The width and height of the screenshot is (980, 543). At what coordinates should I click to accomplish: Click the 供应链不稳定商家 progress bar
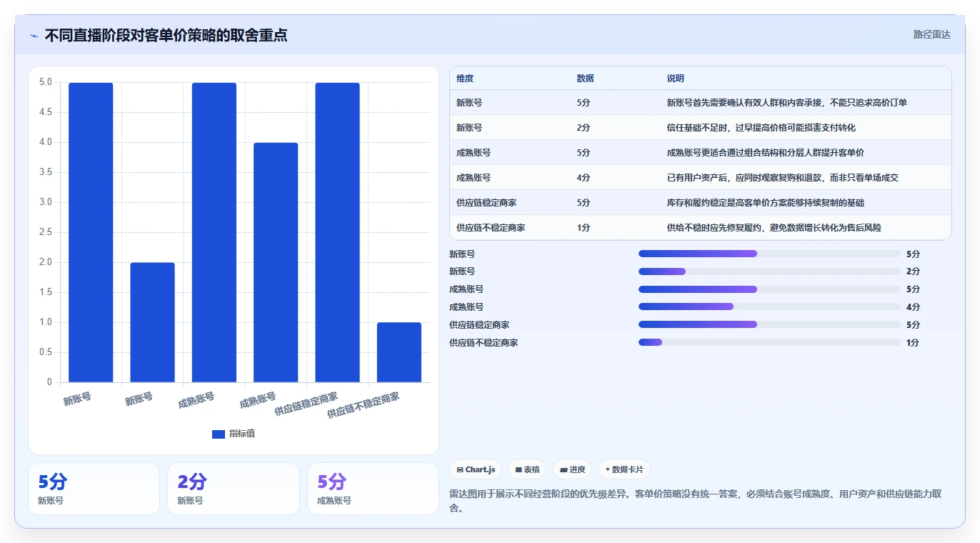769,342
